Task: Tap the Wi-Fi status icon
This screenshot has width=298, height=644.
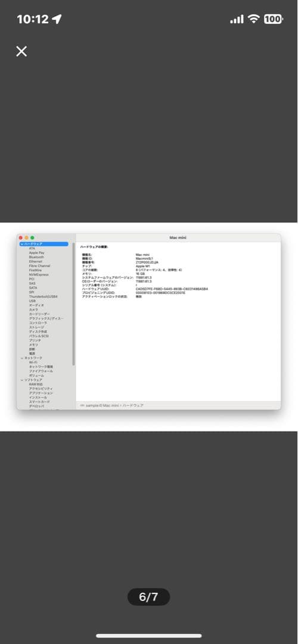Action: pyautogui.click(x=254, y=19)
